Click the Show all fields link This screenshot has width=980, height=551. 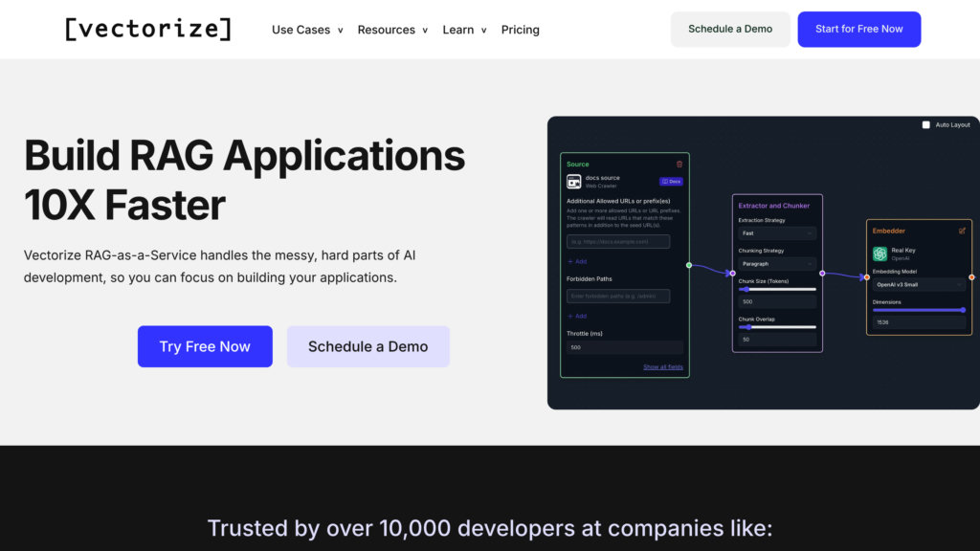663,367
